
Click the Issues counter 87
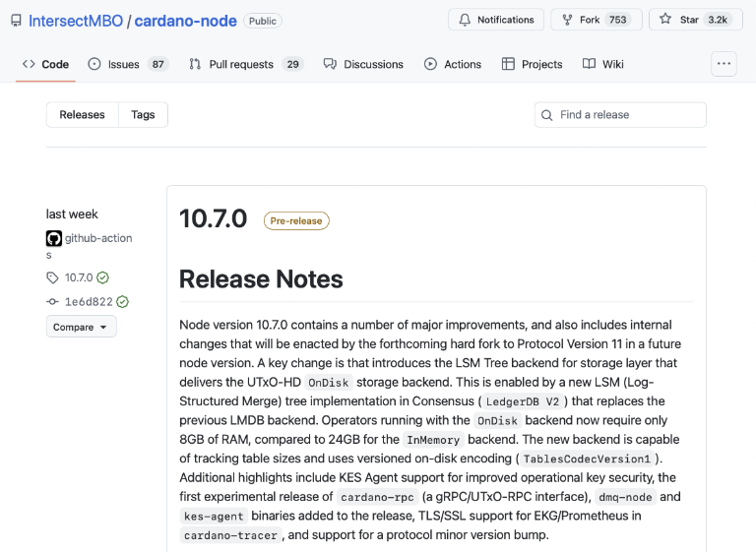point(158,64)
